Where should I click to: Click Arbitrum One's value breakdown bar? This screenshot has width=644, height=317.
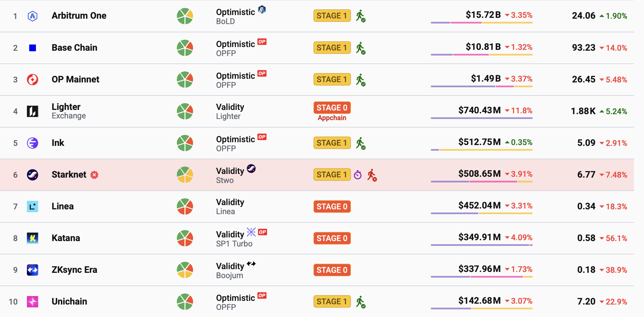click(481, 23)
